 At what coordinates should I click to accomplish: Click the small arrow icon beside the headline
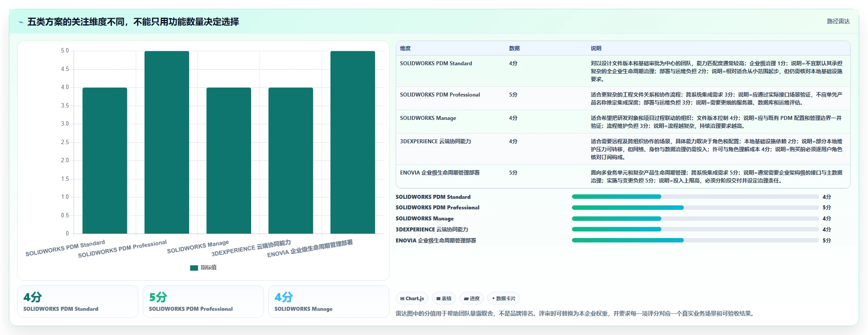(x=21, y=22)
